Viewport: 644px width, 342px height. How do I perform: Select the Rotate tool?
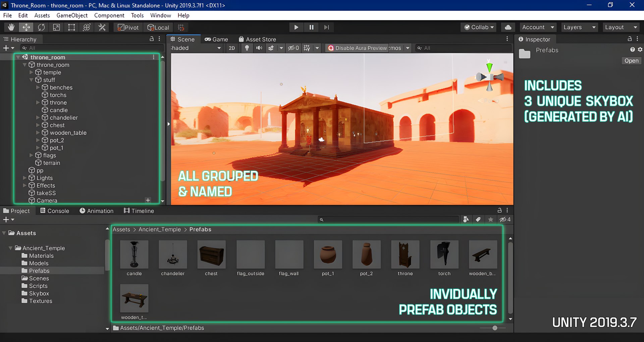tap(41, 27)
